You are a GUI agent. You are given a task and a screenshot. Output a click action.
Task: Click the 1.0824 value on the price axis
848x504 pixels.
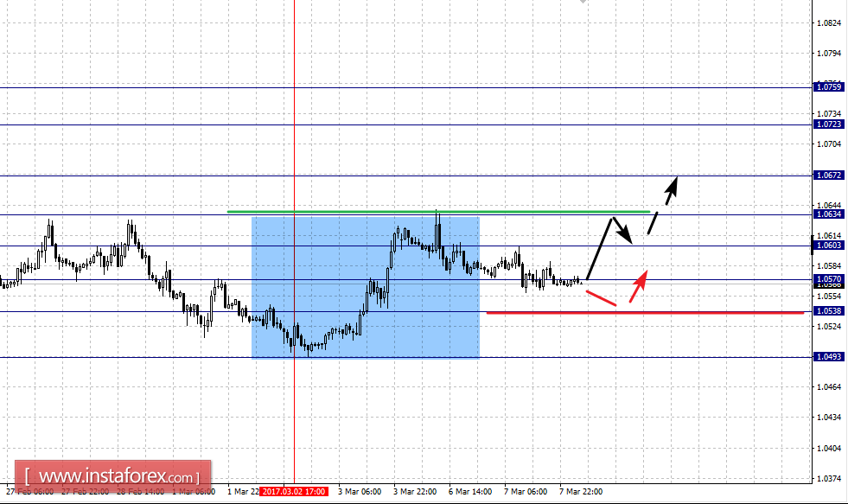(829, 22)
